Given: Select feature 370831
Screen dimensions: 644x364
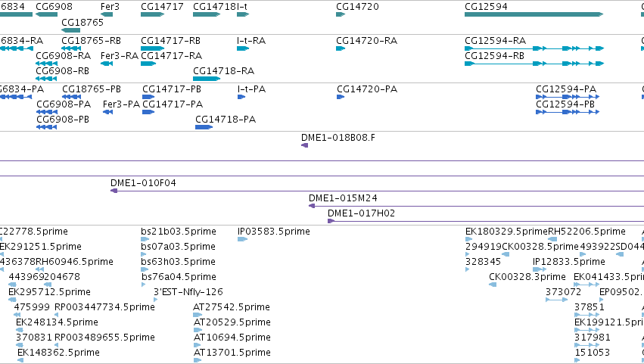Looking at the screenshot, I should point(34,338).
